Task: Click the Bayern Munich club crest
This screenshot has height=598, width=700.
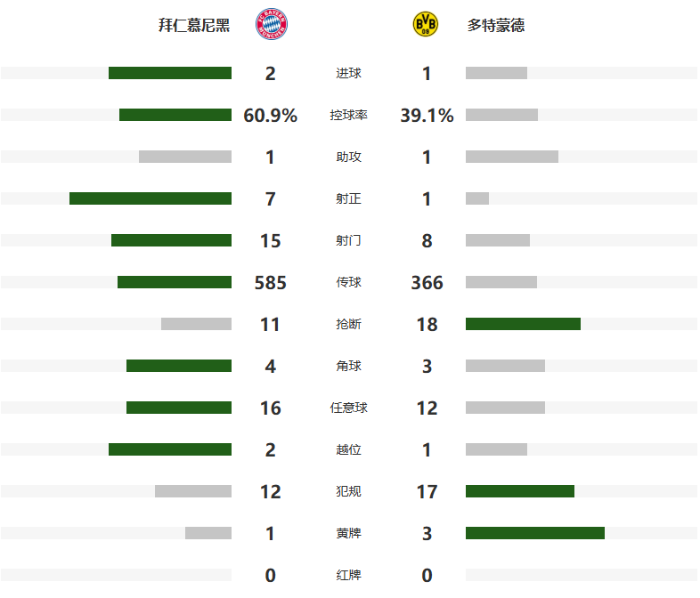Action: (x=271, y=25)
